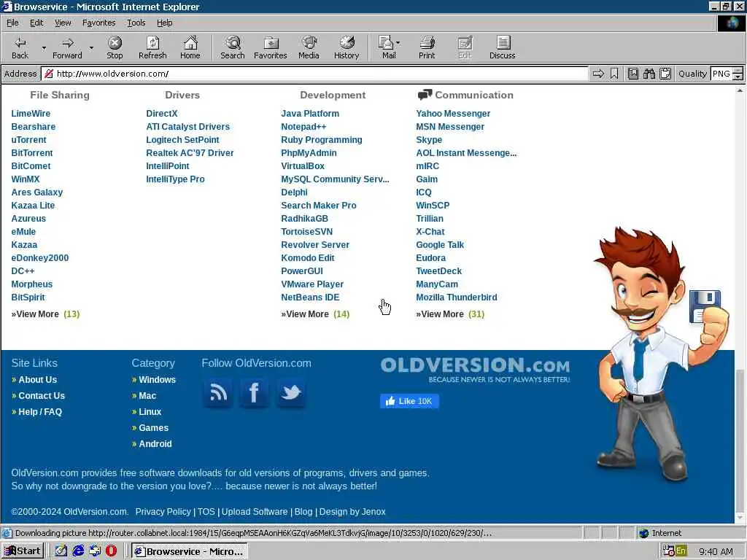Open the uTorrent link
The width and height of the screenshot is (747, 560).
(x=28, y=140)
